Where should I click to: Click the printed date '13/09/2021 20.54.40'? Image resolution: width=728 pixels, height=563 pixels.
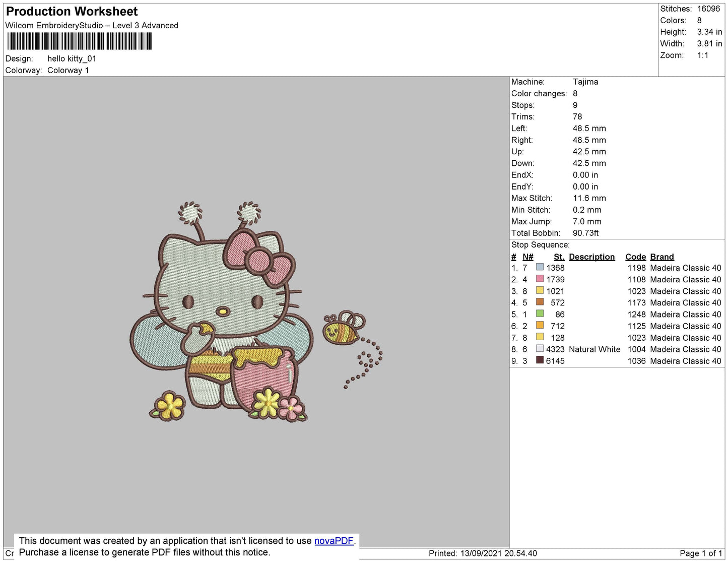[x=499, y=553]
